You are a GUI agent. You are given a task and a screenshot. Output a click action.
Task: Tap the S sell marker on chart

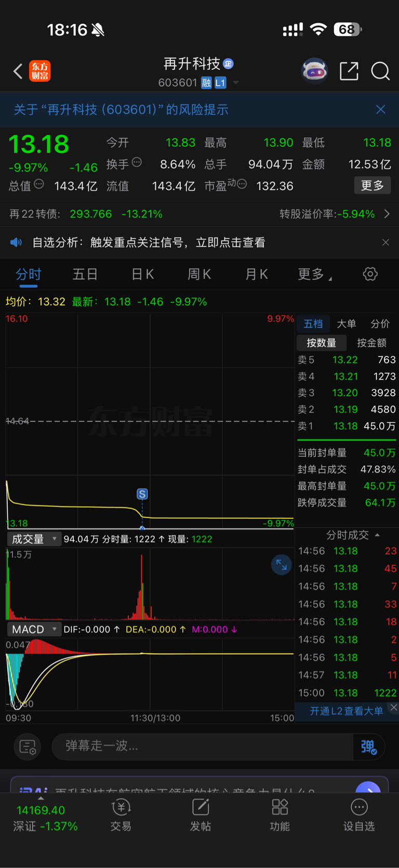[x=142, y=494]
